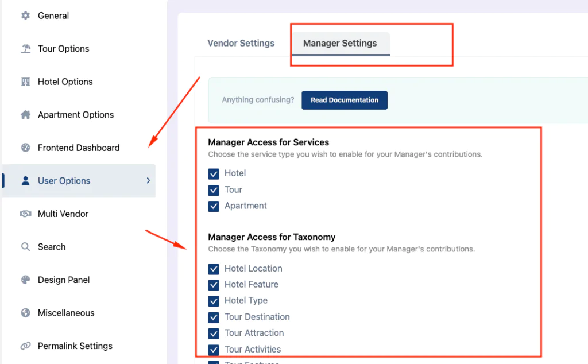Click the Hotel checkbox label text
The height and width of the screenshot is (364, 588).
point(235,173)
